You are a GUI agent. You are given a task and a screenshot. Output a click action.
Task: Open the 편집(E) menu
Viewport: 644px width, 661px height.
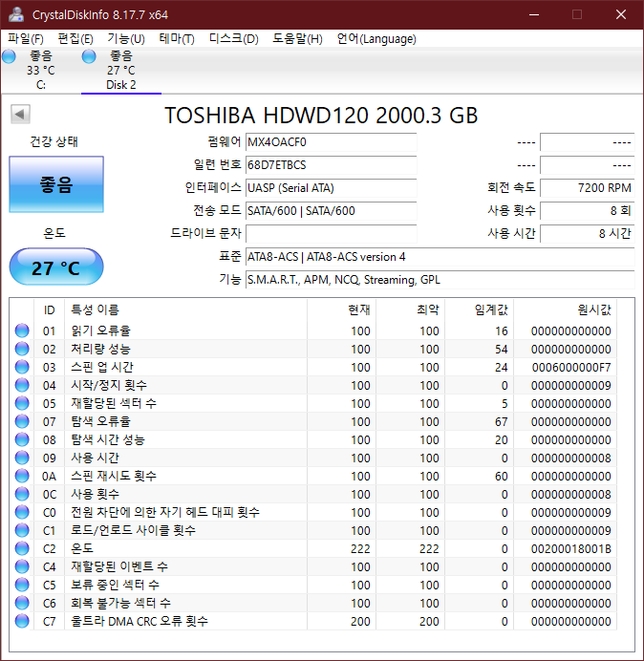pos(75,39)
